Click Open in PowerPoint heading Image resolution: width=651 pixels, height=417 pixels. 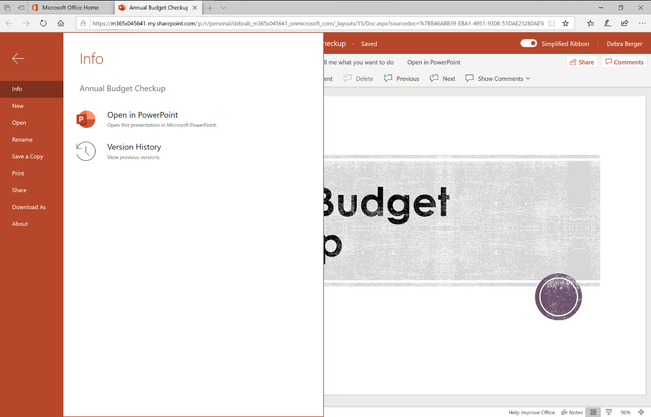coord(142,115)
